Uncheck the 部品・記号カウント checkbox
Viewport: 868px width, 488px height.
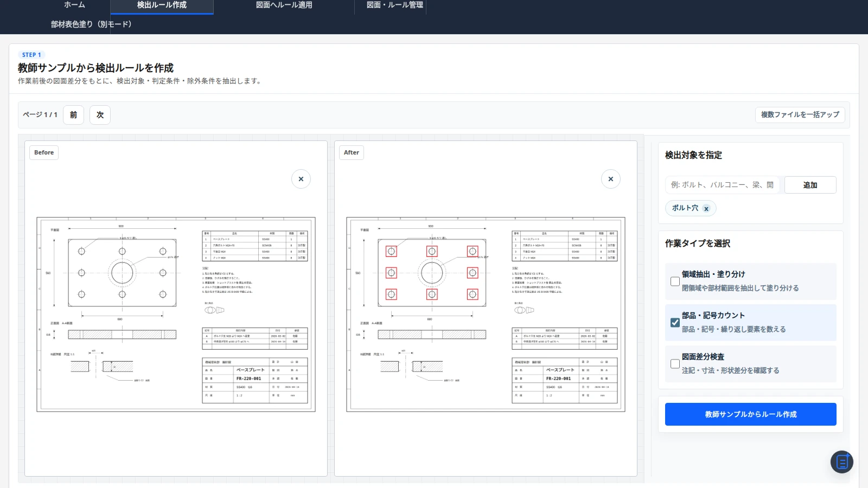[x=675, y=323]
